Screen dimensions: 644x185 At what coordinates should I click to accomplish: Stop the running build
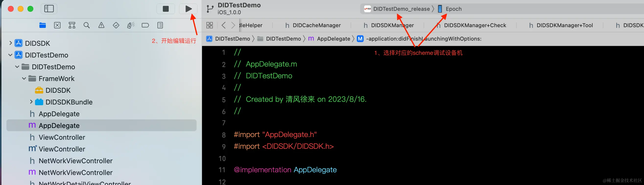tap(166, 9)
